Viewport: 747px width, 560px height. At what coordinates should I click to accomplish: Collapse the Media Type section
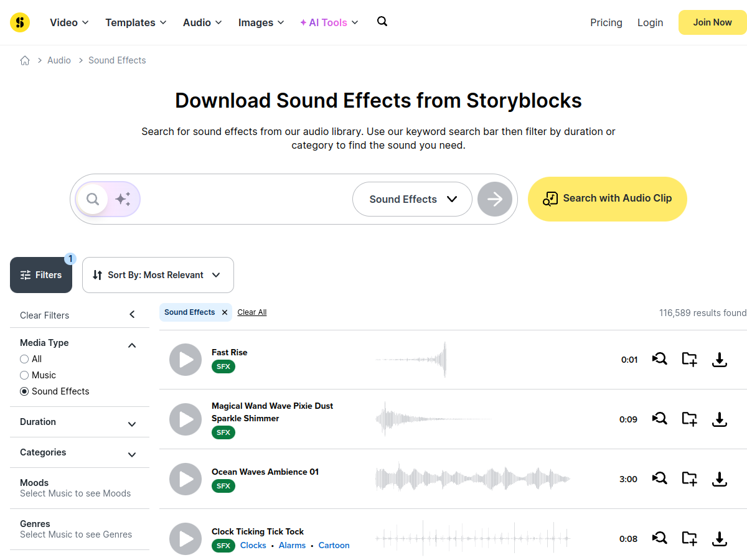pyautogui.click(x=132, y=345)
